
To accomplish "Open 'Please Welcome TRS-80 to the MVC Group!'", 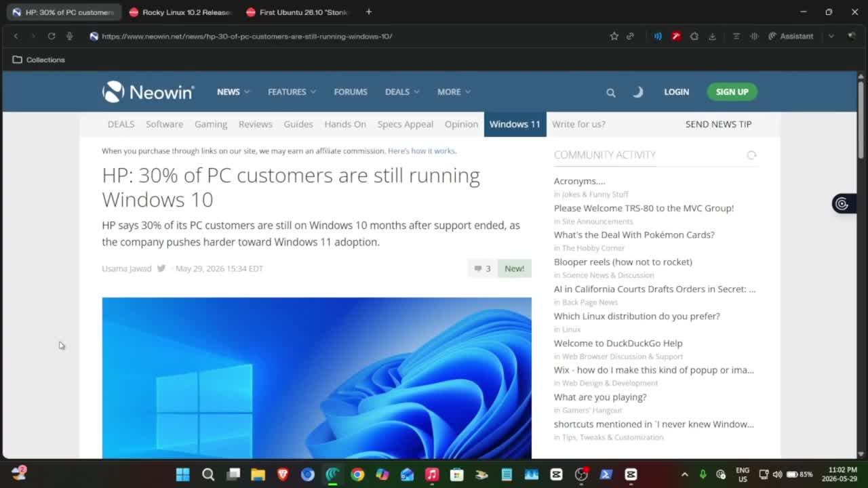I will pos(644,208).
